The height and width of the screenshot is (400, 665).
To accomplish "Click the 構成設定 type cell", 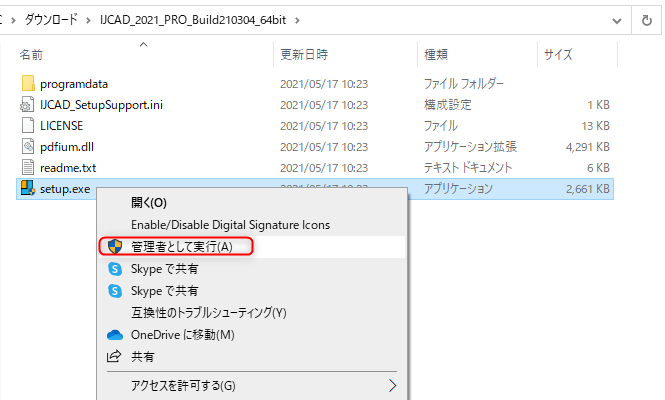I will (448, 105).
